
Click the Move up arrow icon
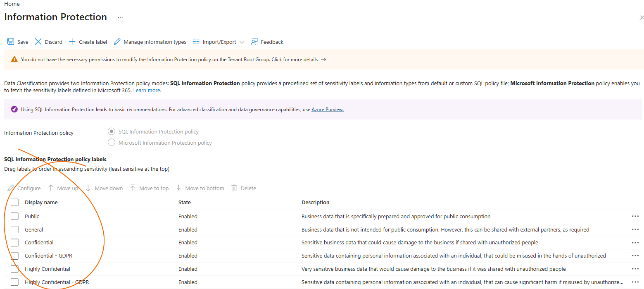(x=51, y=188)
